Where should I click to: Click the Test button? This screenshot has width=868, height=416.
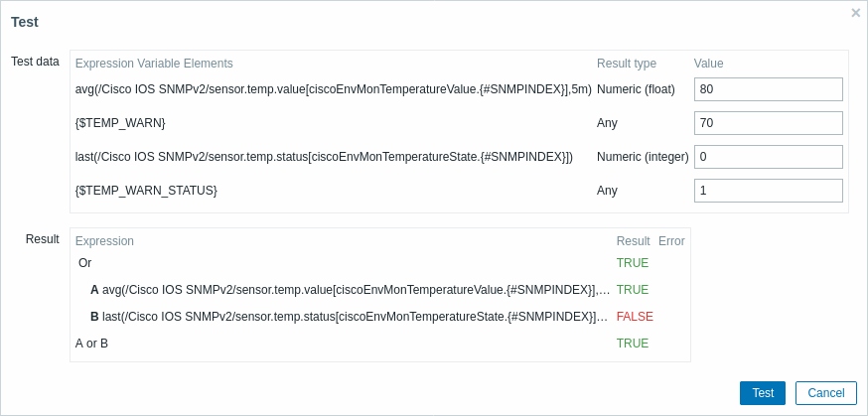tap(762, 393)
